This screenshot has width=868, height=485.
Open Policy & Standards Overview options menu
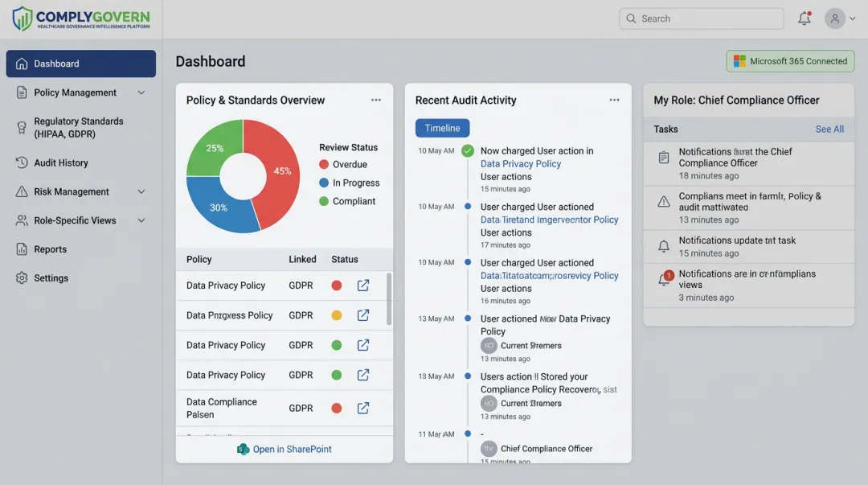376,100
